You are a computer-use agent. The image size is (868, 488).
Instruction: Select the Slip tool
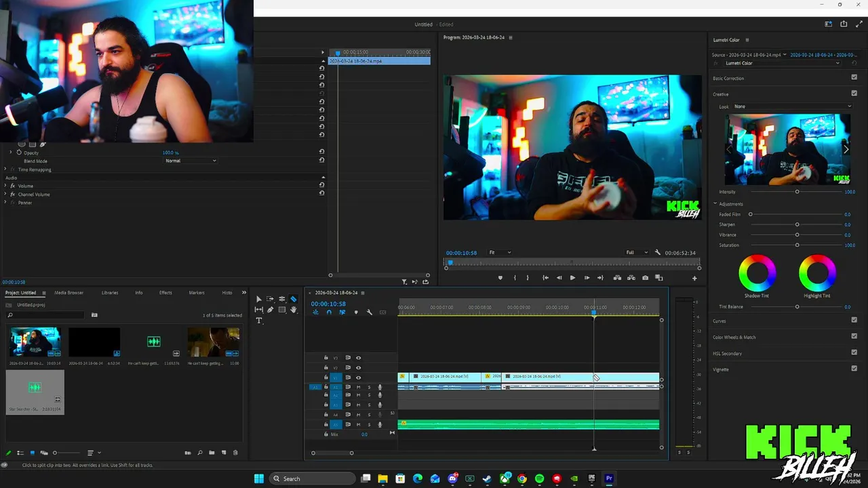tap(258, 310)
